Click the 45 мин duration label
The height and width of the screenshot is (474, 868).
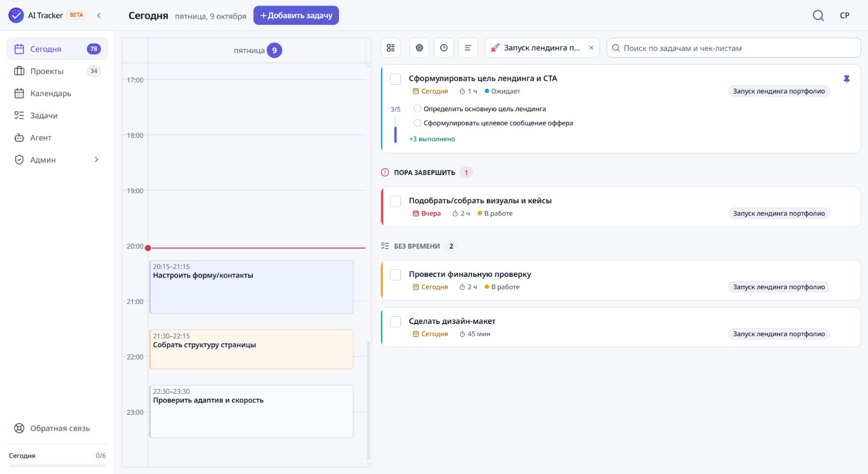click(475, 334)
